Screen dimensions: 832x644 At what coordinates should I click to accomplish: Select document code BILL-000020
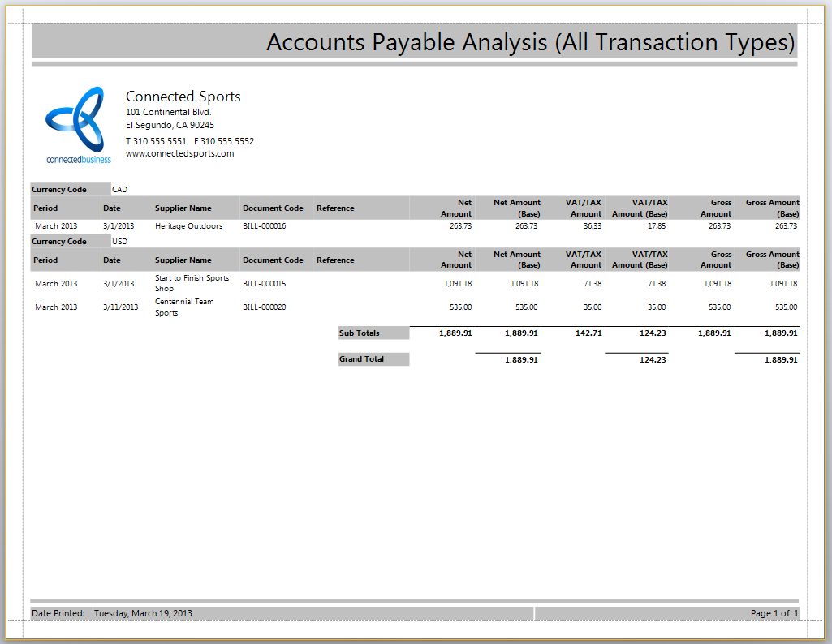(265, 307)
